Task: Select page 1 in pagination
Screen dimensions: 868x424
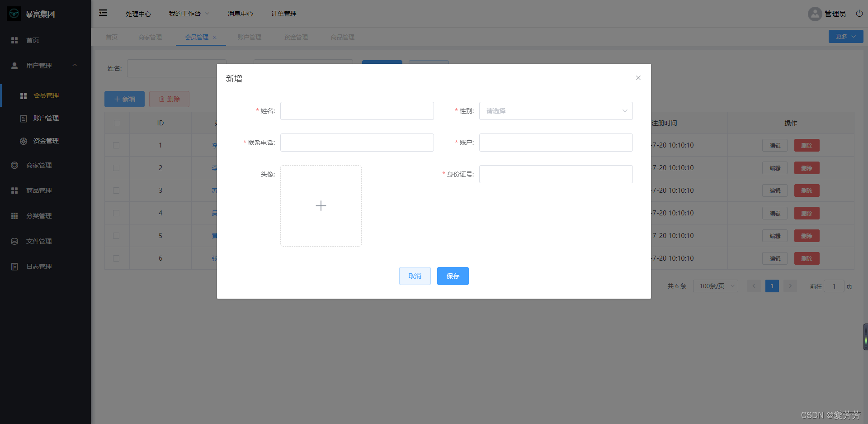Action: click(x=772, y=286)
